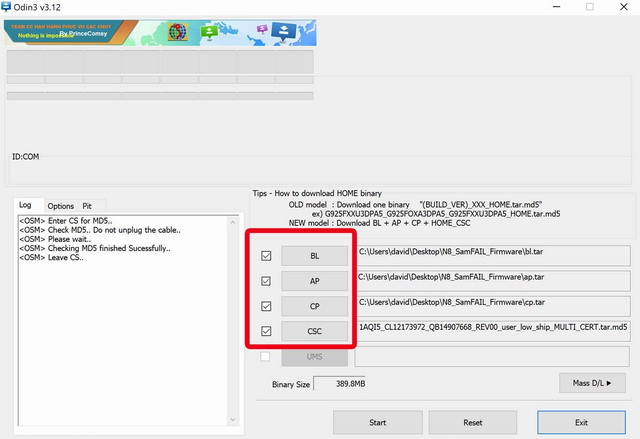Screen dimensions: 640x439
Task: Uncheck the CP checkbox
Action: pyautogui.click(x=266, y=306)
